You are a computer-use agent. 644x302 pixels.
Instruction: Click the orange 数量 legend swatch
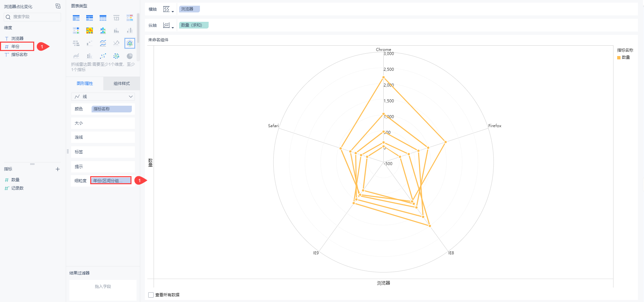[619, 58]
